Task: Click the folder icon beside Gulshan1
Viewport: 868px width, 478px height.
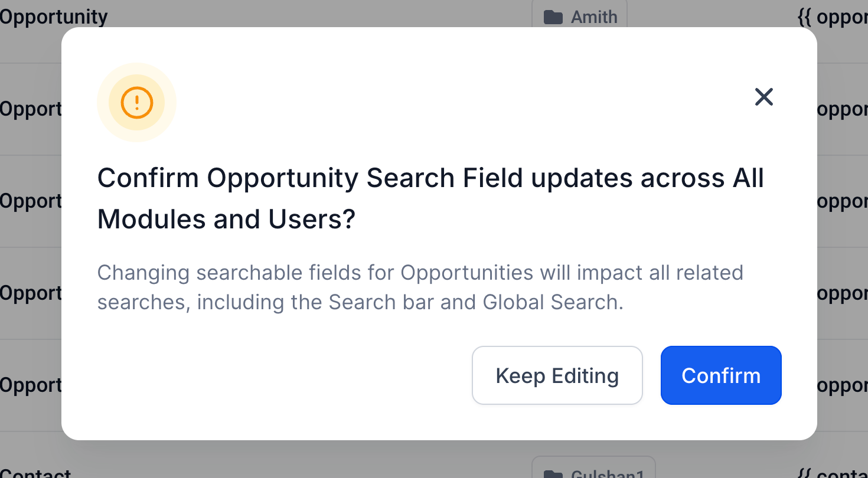Action: click(553, 474)
